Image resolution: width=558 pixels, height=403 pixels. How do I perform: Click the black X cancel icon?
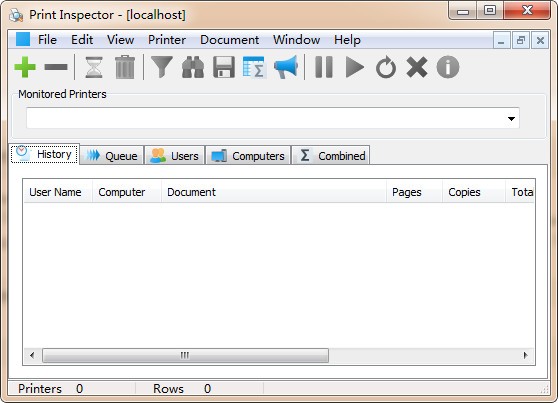[x=417, y=67]
